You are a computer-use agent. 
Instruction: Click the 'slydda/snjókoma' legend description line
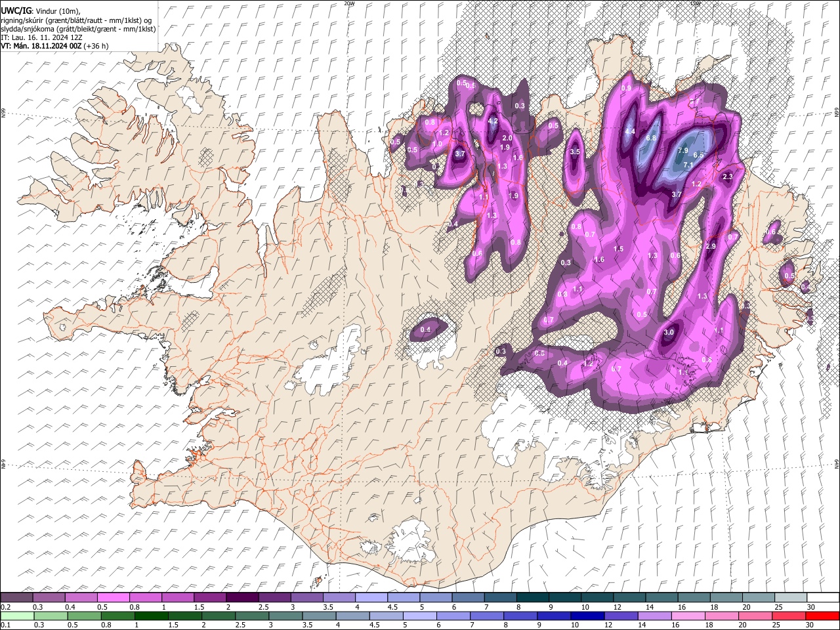point(79,29)
